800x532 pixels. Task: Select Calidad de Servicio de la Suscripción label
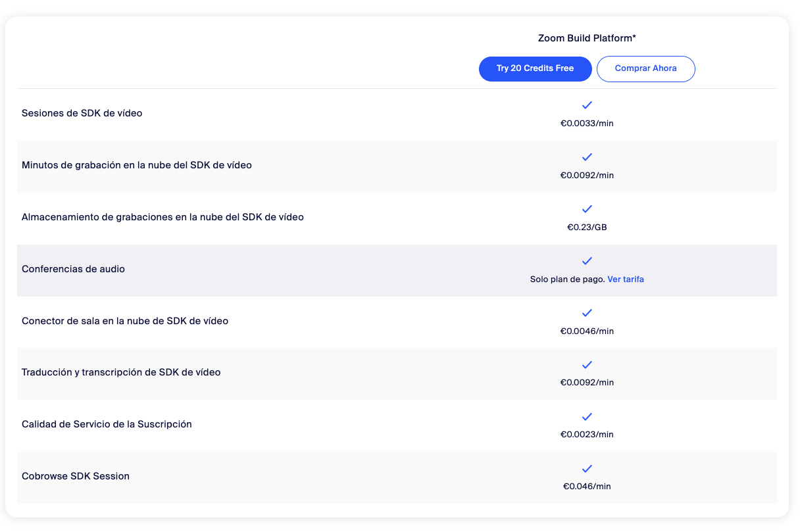click(107, 424)
